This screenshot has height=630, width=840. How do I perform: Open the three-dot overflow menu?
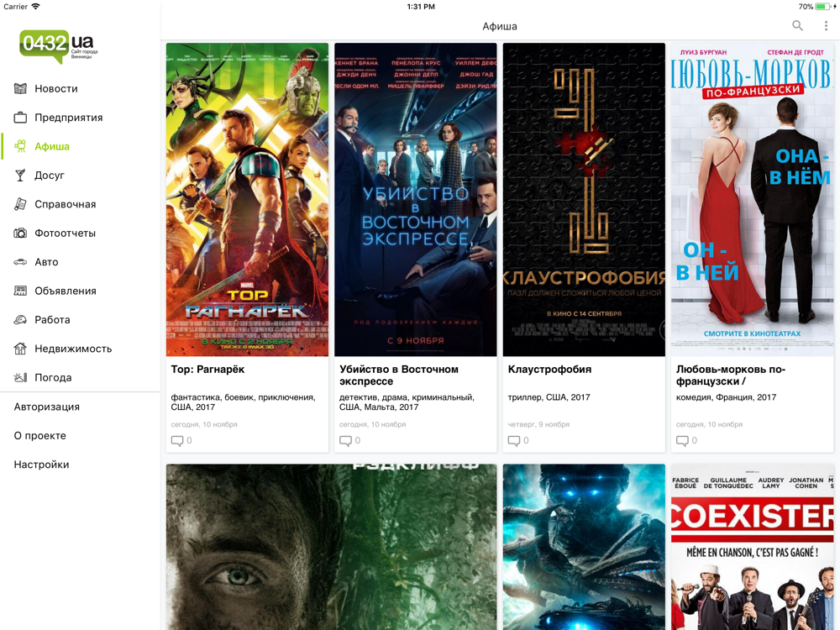[x=826, y=26]
